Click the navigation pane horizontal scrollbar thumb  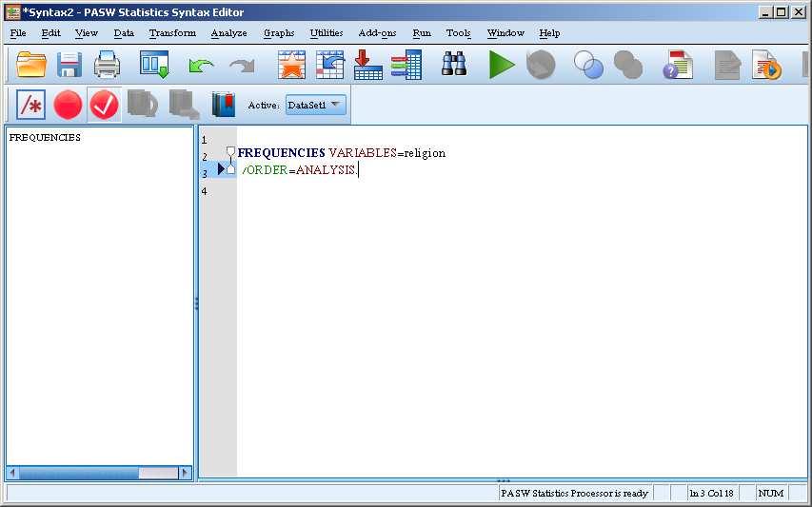click(79, 473)
